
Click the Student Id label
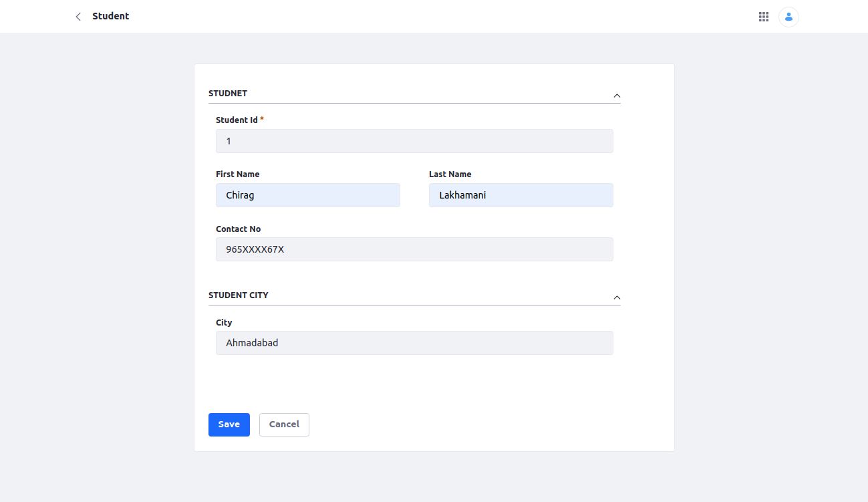coord(237,120)
